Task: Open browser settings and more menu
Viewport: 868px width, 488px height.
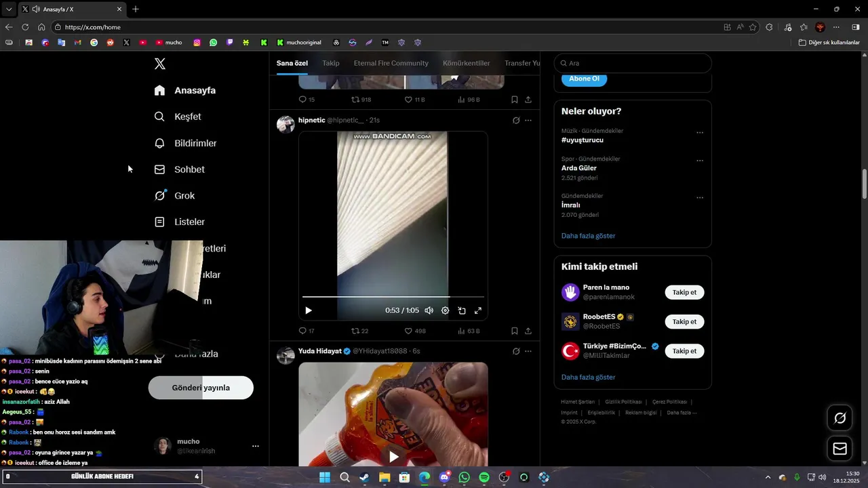Action: [x=836, y=27]
